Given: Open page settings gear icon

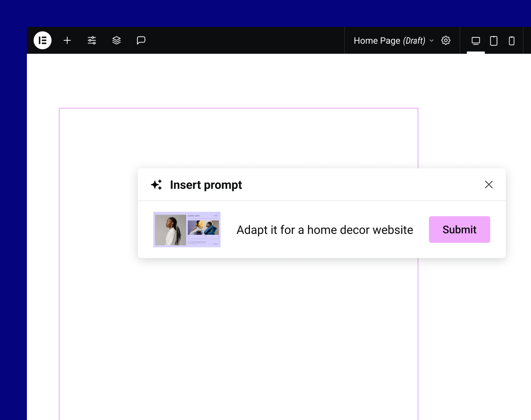Looking at the screenshot, I should (x=446, y=40).
